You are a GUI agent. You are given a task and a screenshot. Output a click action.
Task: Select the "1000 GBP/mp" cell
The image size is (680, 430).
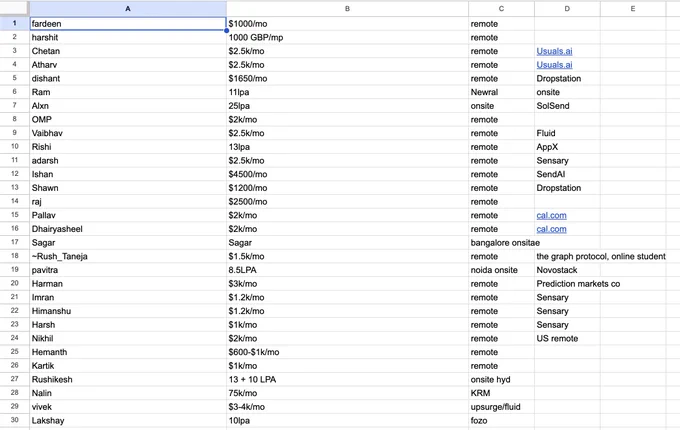(x=347, y=38)
